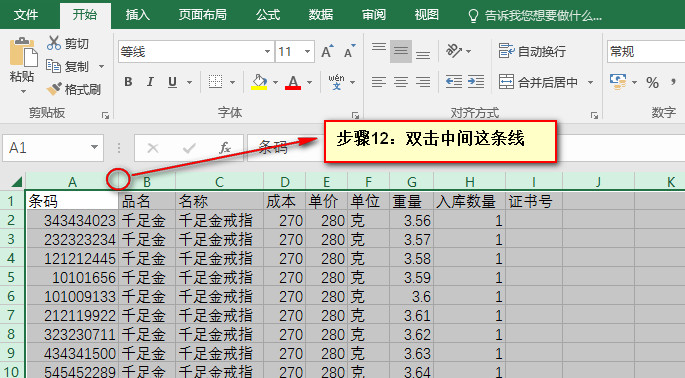Open the Name Box A1 dropdown

[94, 148]
